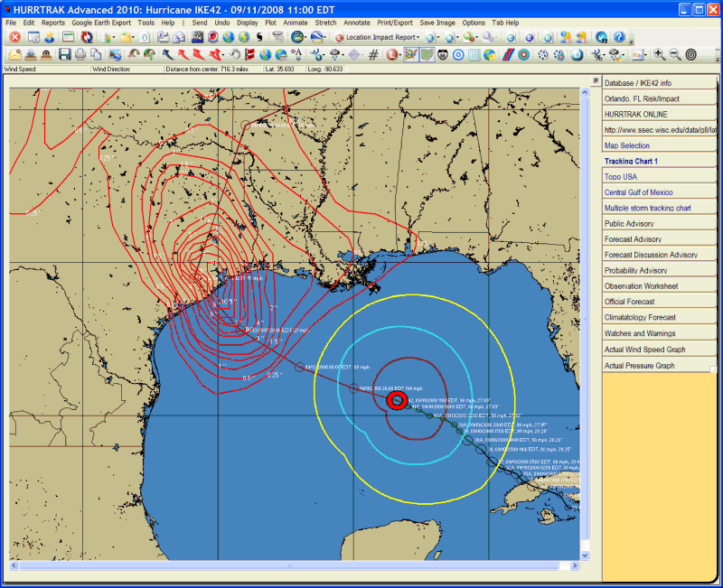Click the floppy disk save icon
723x588 pixels.
(x=64, y=54)
